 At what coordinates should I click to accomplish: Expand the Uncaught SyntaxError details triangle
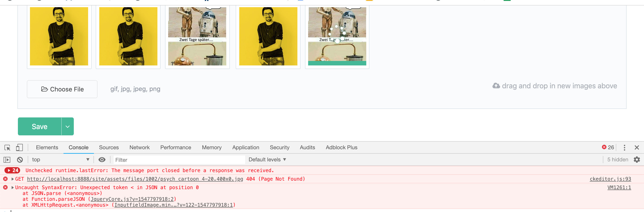[x=12, y=187]
